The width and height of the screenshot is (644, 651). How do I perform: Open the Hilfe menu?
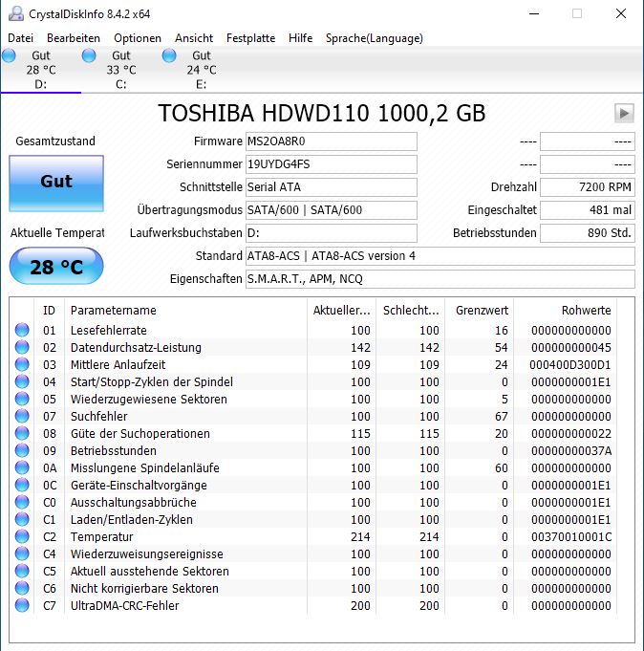tap(300, 38)
